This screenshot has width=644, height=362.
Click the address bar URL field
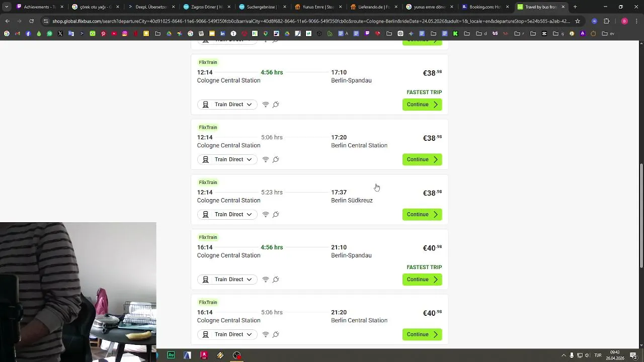click(x=311, y=21)
